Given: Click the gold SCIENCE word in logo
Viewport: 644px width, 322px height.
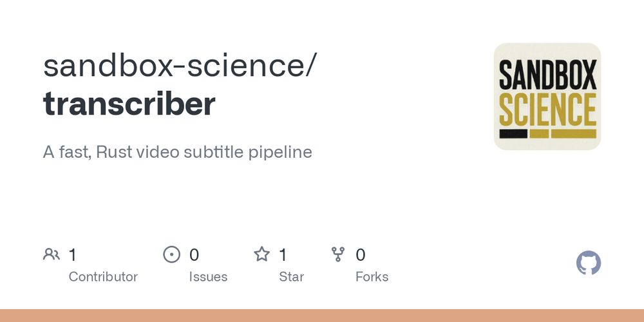Looking at the screenshot, I should [547, 109].
